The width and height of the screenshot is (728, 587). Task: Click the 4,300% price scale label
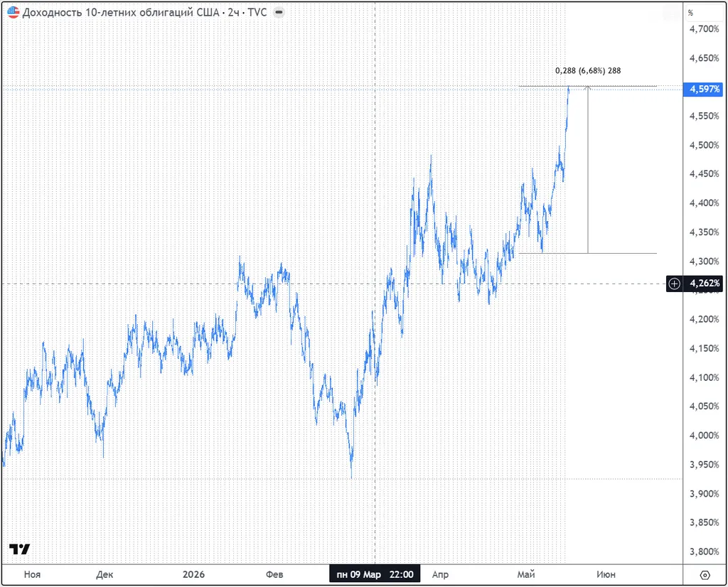click(704, 262)
